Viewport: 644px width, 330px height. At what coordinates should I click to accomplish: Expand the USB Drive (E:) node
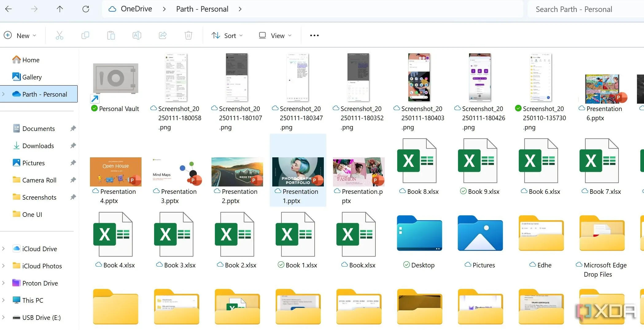(x=3, y=317)
